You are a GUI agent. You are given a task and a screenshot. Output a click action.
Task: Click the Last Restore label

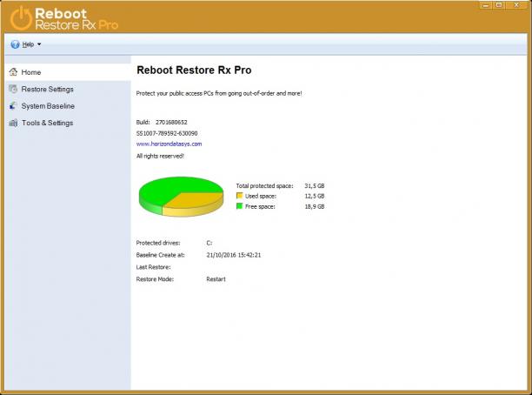click(x=153, y=267)
